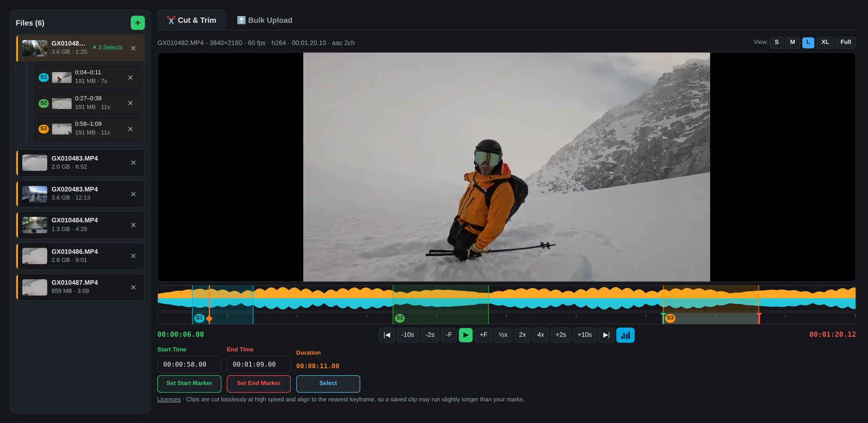Skip forward 2 seconds
The width and height of the screenshot is (868, 423).
(561, 335)
